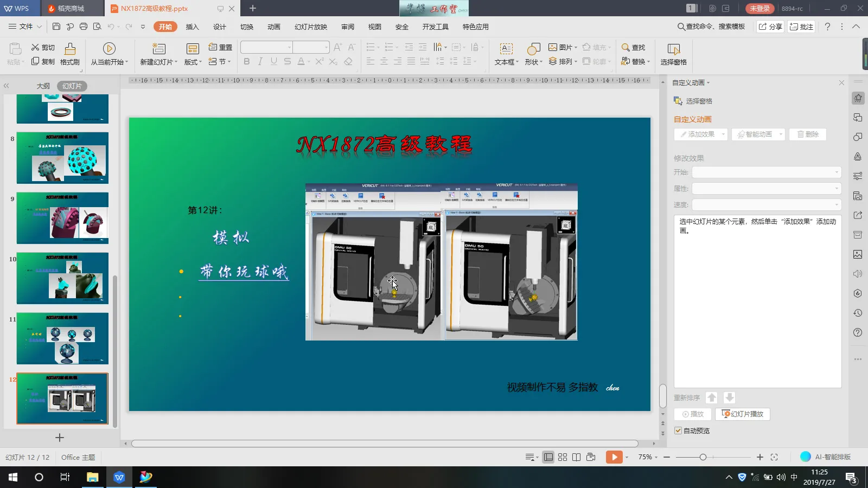
Task: Create a 新建幻灯片 new slide
Action: 157,53
